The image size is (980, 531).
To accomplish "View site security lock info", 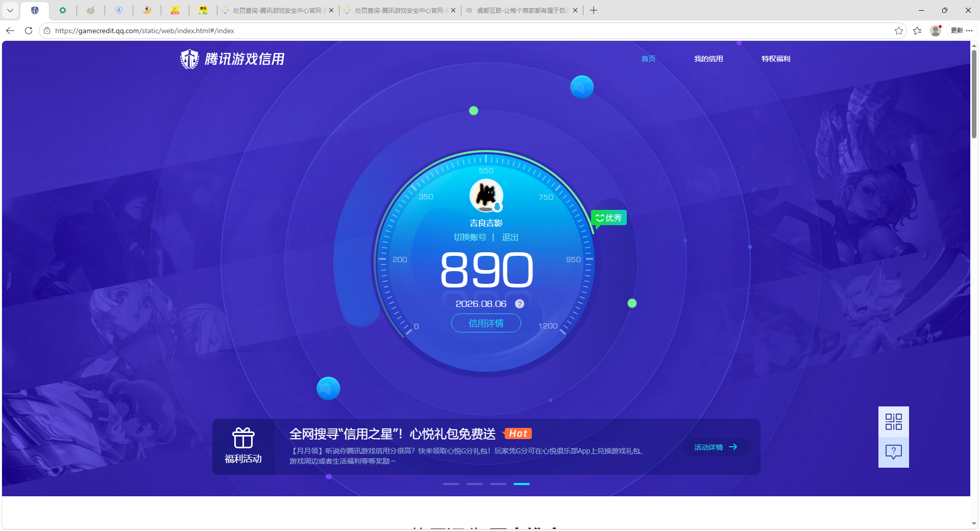I will [47, 31].
